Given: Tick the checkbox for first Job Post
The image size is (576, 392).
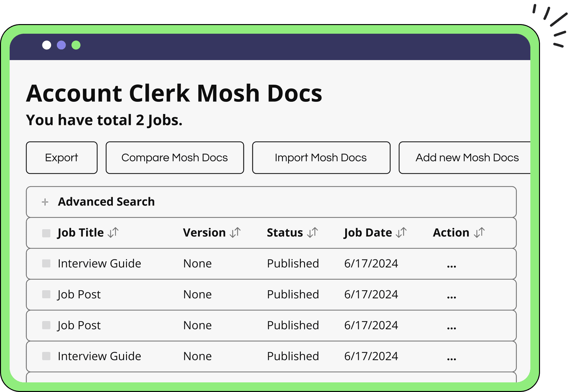Looking at the screenshot, I should point(46,294).
